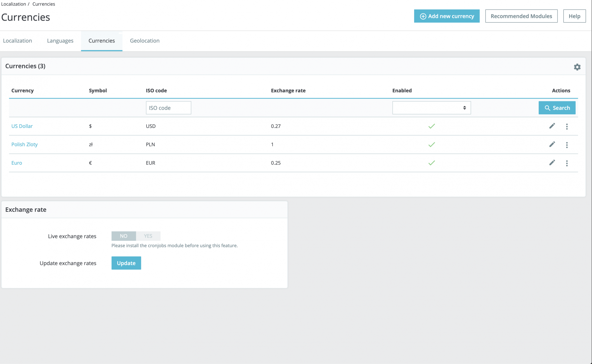Edit the Euro currency with pencil icon
The image size is (592, 364).
pos(552,162)
